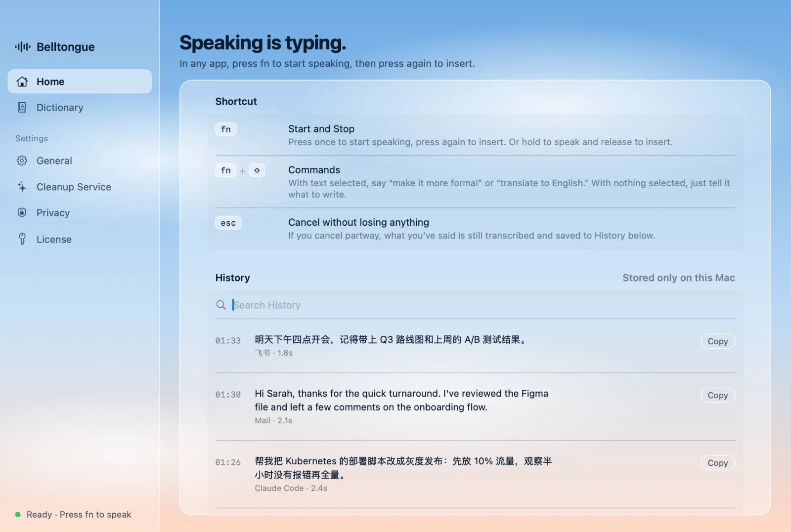Image resolution: width=791 pixels, height=532 pixels.
Task: Click the Privacy shield icon
Action: (22, 212)
